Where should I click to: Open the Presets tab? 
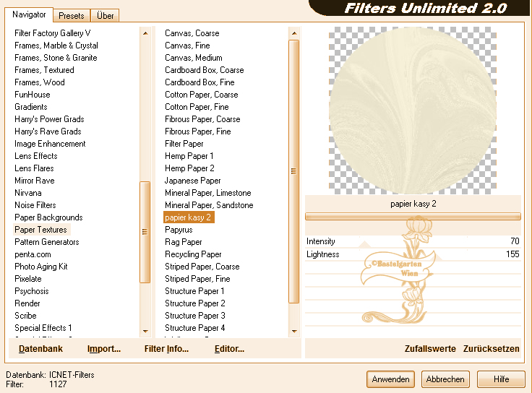(72, 16)
